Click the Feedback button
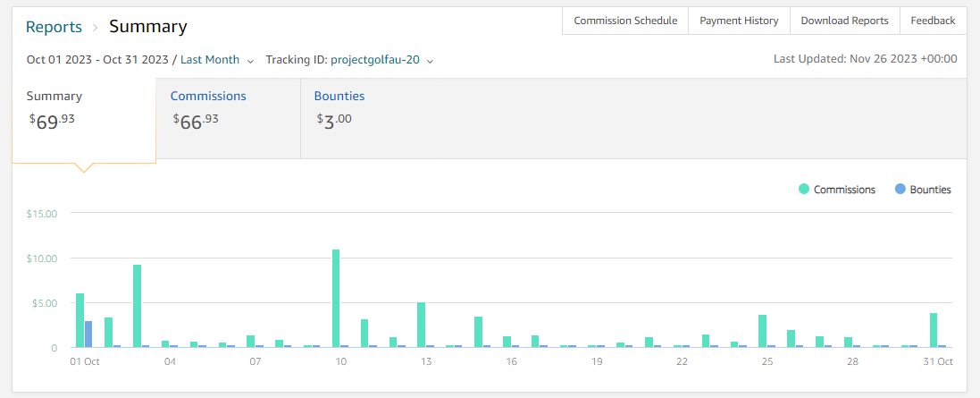The image size is (980, 398). click(934, 21)
